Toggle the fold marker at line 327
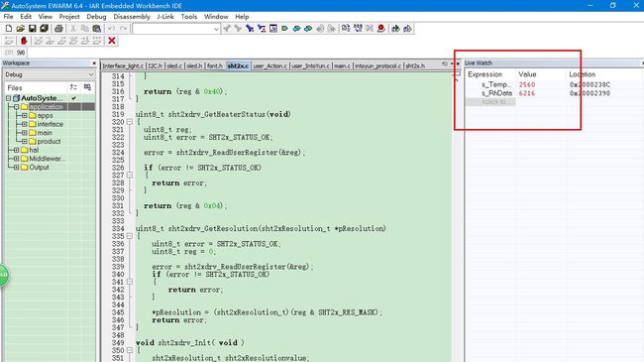The height and width of the screenshot is (362, 644). pos(130,176)
